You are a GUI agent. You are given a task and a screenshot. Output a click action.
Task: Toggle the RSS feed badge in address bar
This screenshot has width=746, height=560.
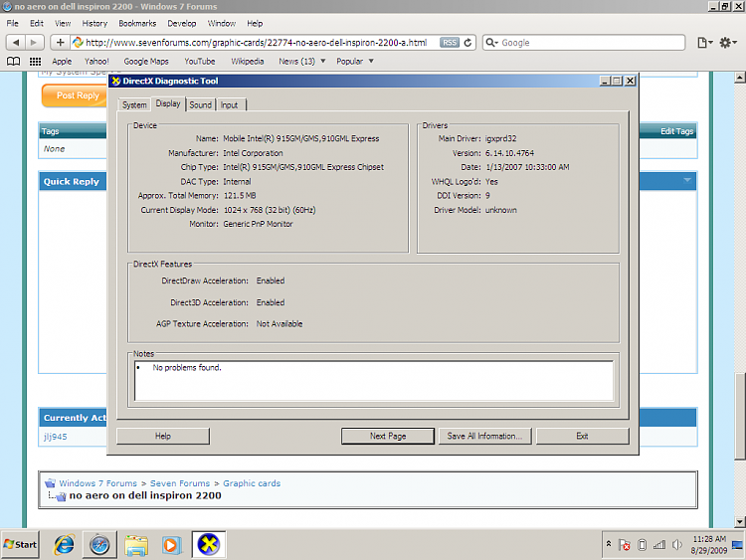coord(450,43)
